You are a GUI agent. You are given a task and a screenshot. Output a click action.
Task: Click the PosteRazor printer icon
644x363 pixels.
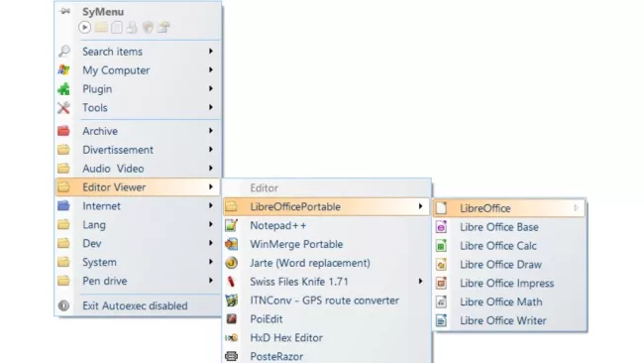coord(232,356)
